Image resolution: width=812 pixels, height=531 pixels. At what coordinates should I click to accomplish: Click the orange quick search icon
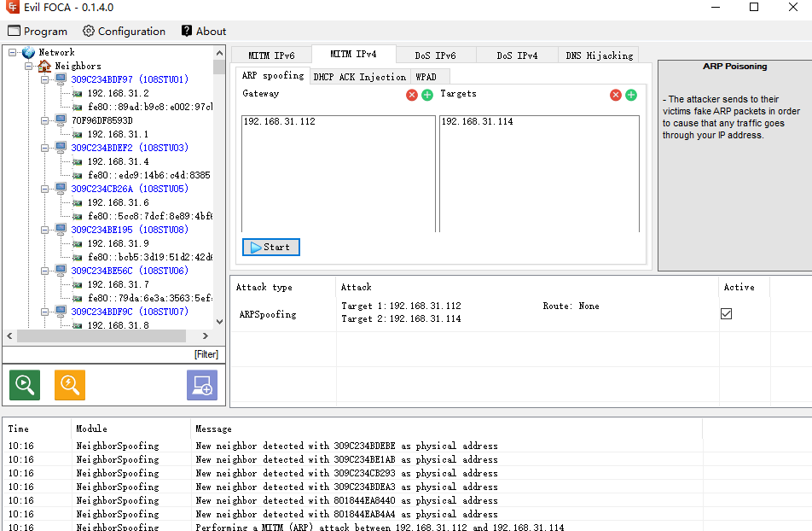tap(70, 385)
